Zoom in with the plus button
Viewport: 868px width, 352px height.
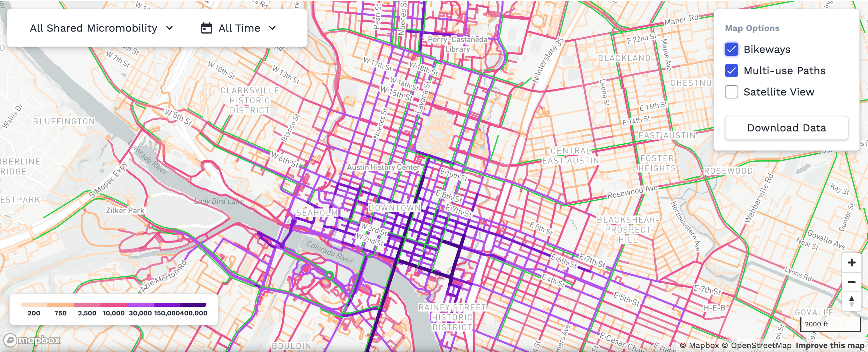pos(851,263)
